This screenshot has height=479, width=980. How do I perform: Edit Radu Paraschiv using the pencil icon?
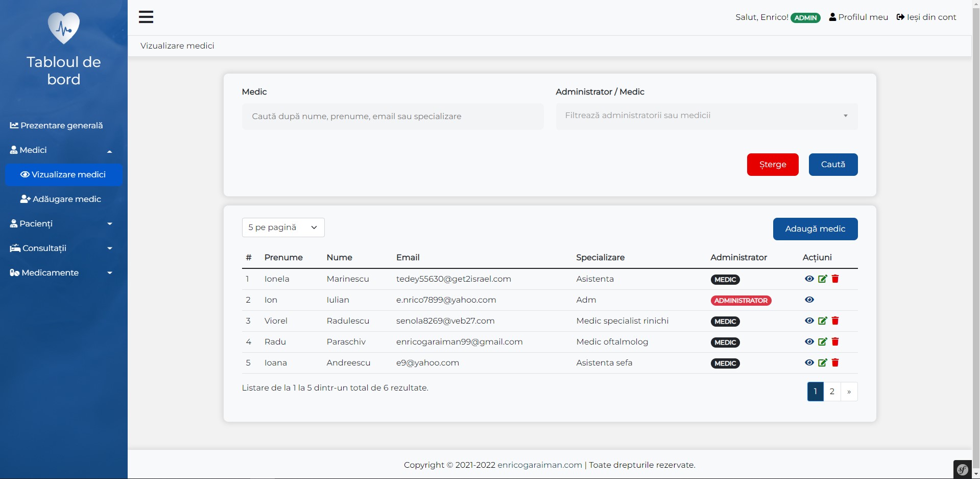(822, 341)
